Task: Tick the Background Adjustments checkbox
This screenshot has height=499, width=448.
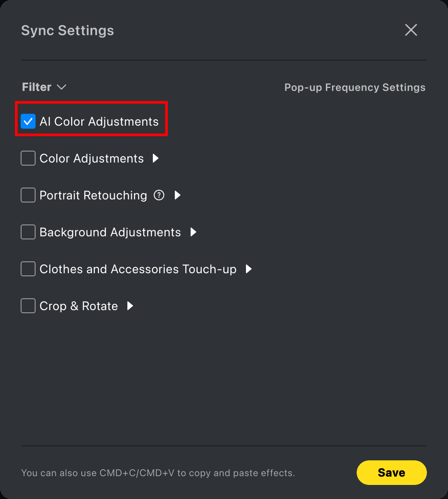Action: coord(28,232)
